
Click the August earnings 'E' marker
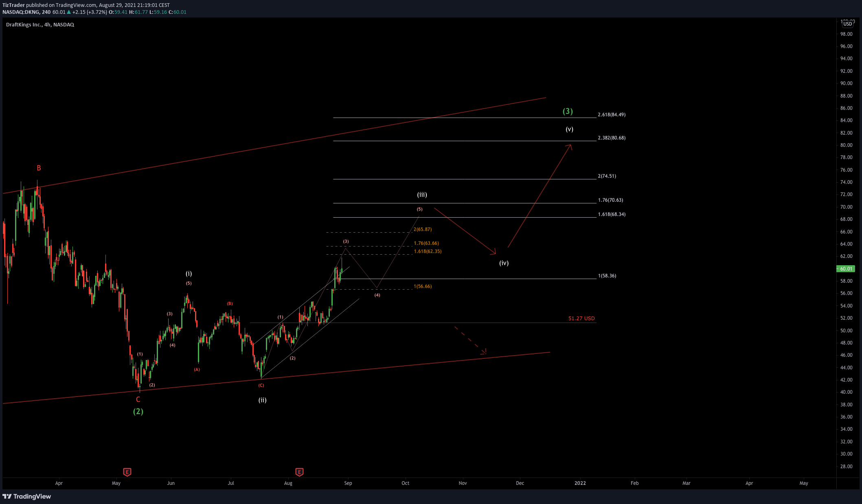(x=299, y=472)
